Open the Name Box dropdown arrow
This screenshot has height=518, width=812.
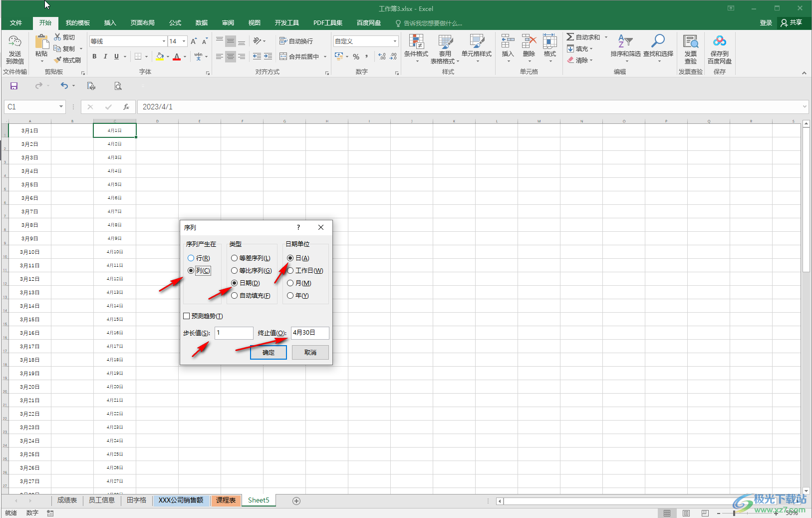61,106
